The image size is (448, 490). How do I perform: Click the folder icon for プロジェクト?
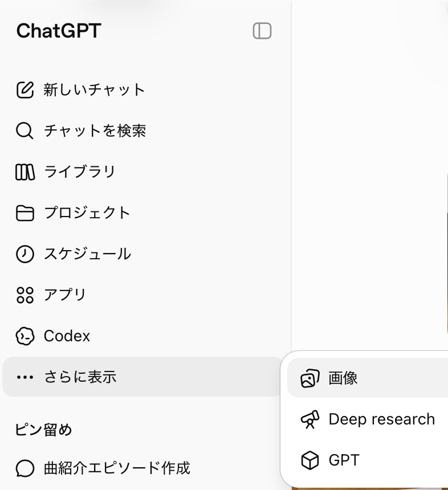(x=25, y=213)
